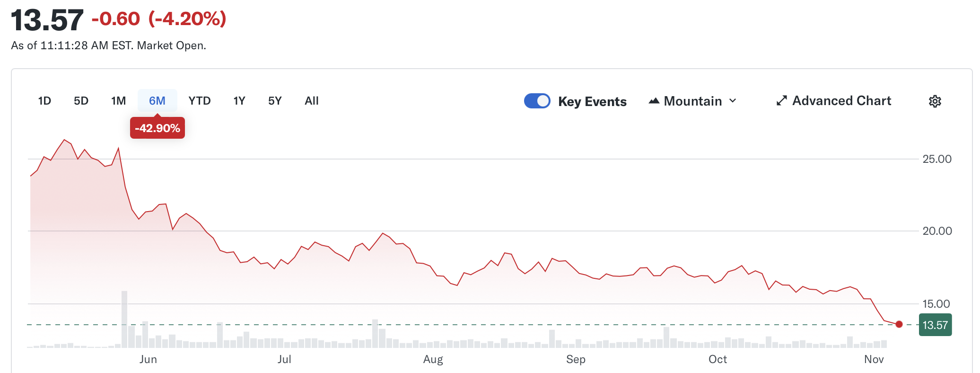Image resolution: width=980 pixels, height=373 pixels.
Task: Click the Mountain chart type icon
Action: (x=654, y=101)
